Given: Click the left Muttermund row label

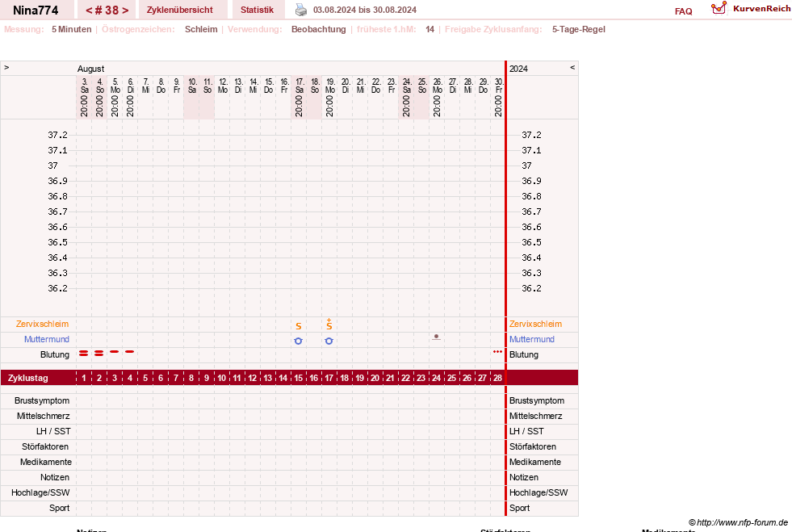Looking at the screenshot, I should point(47,339).
